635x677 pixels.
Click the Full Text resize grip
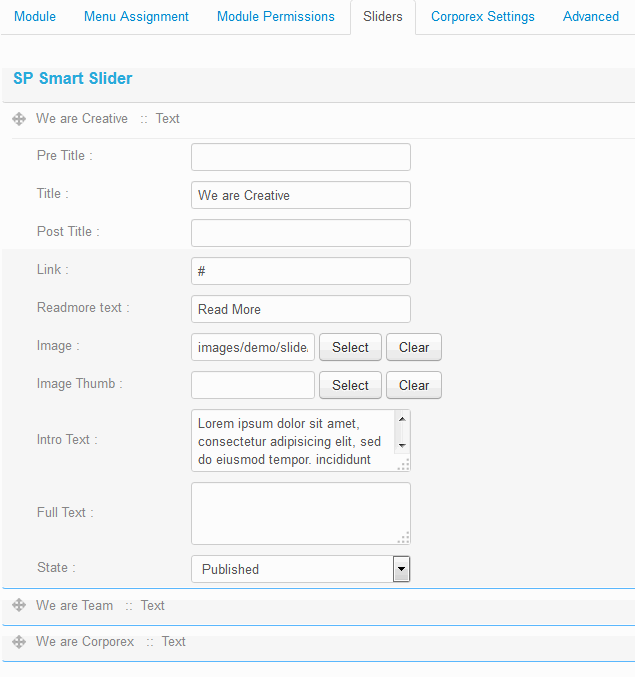[x=404, y=538]
